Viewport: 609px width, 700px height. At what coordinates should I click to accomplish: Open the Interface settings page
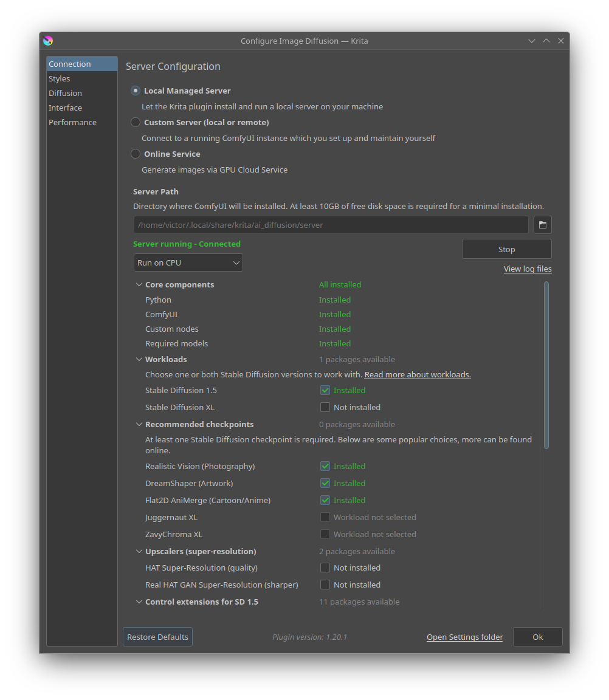(81, 108)
